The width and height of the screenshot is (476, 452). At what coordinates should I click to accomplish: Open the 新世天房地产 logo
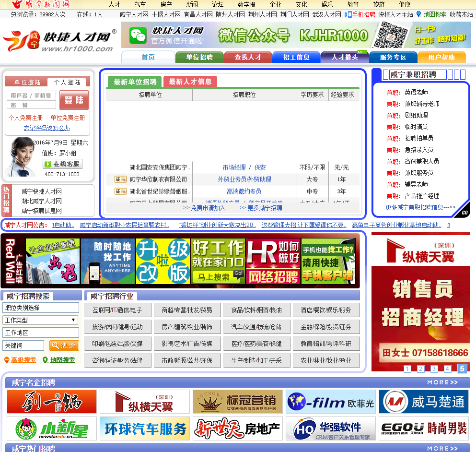(237, 428)
